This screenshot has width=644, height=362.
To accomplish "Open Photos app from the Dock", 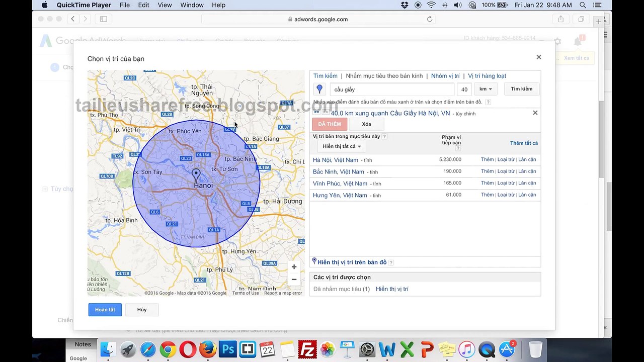I will pyautogui.click(x=328, y=349).
